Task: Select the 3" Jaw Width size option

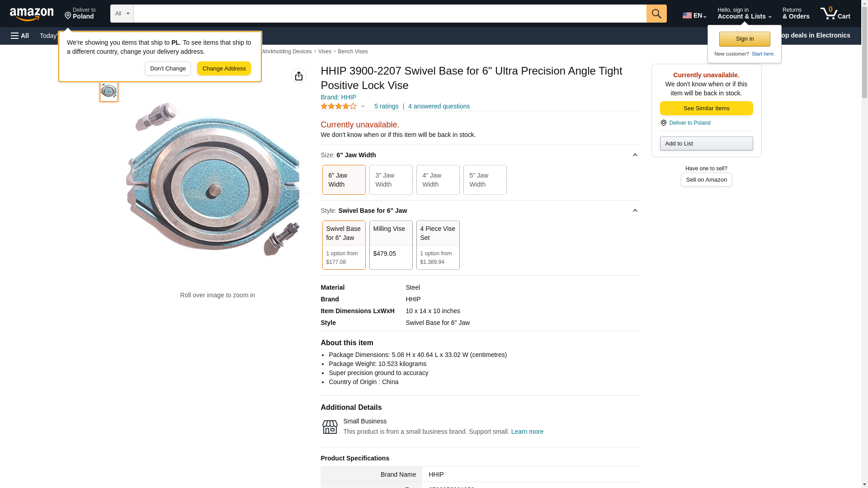Action: pos(391,180)
